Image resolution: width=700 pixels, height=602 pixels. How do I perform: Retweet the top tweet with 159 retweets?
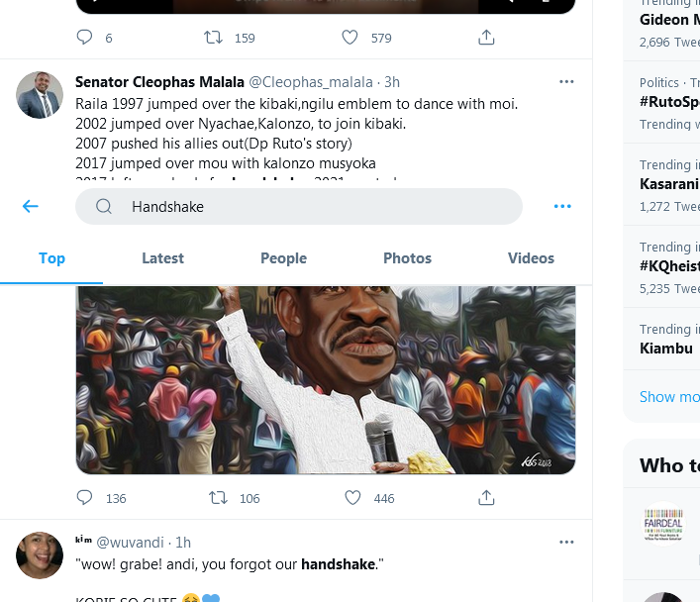click(x=214, y=38)
